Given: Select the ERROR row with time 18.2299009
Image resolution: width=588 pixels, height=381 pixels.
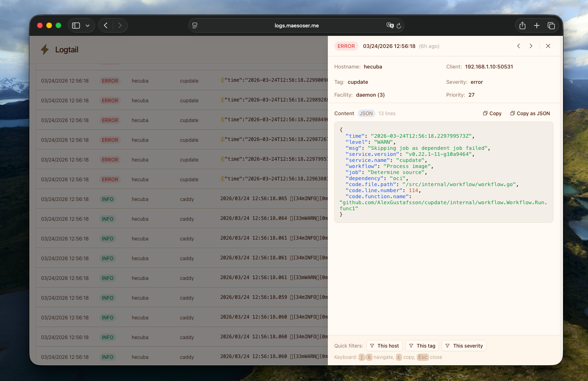Looking at the screenshot, I should tap(182, 81).
